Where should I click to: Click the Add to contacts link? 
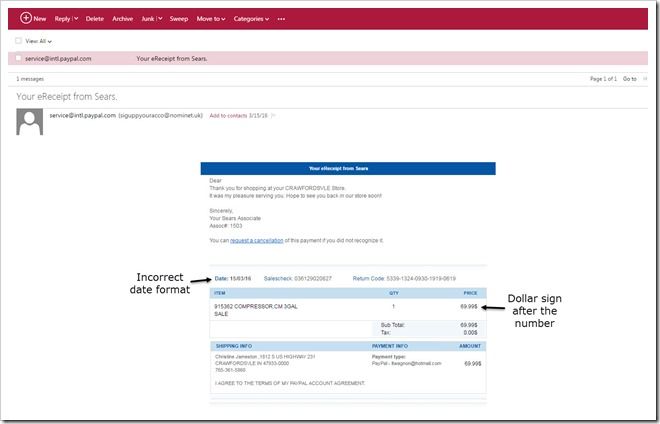pos(228,115)
